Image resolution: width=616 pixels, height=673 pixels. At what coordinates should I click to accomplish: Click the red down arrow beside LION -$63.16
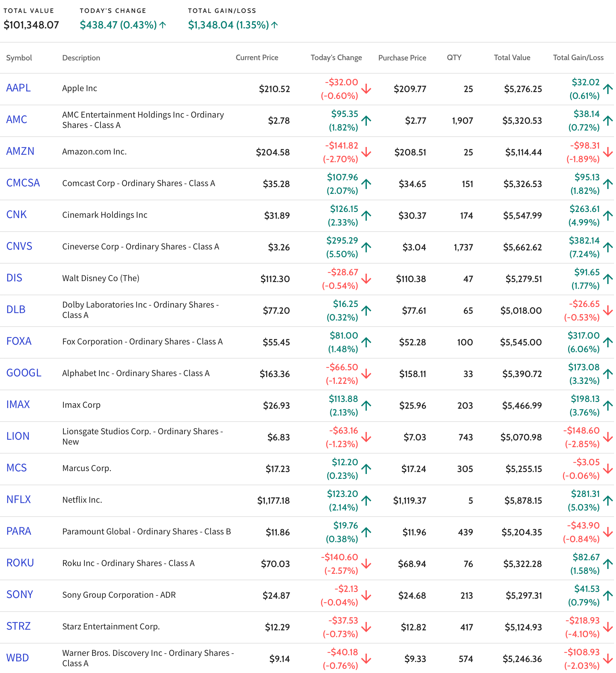pos(366,438)
